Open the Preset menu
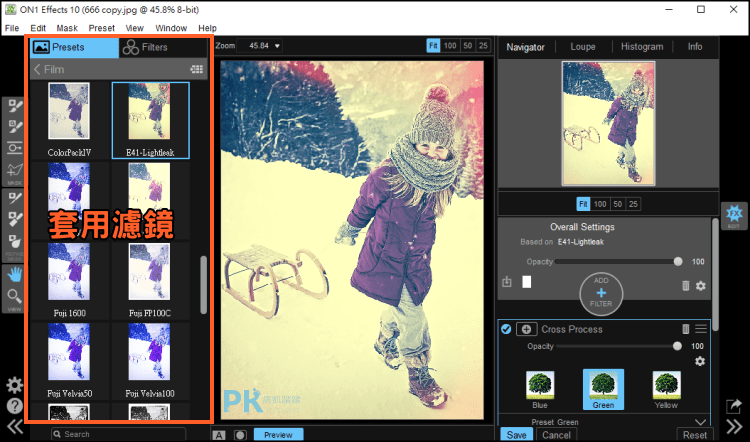Viewport: 750px width, 442px height. click(x=102, y=28)
